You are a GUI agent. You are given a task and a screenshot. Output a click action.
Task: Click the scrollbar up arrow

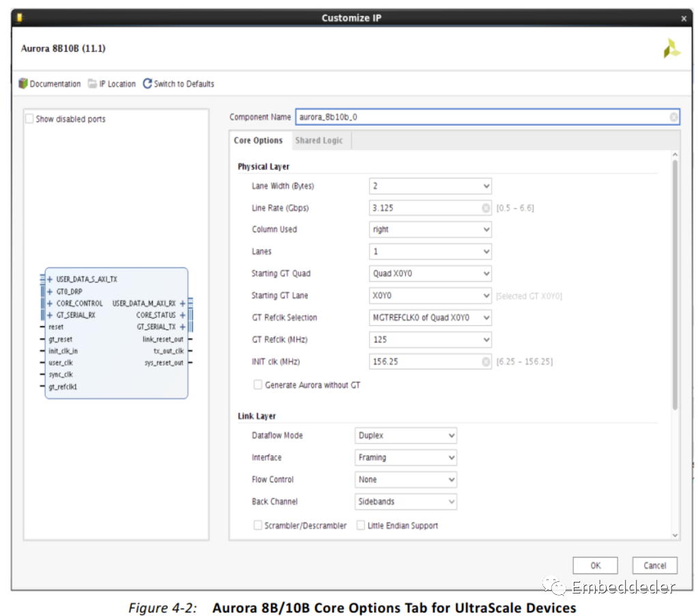click(675, 154)
